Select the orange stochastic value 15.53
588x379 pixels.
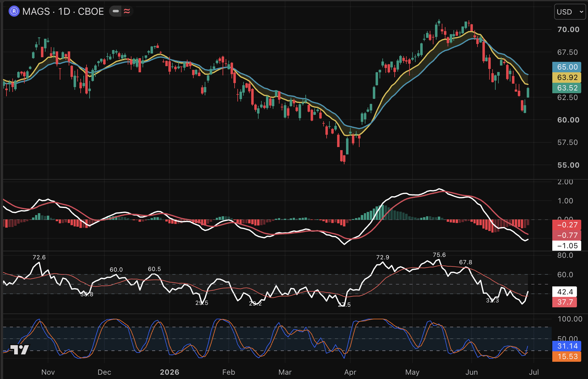567,357
